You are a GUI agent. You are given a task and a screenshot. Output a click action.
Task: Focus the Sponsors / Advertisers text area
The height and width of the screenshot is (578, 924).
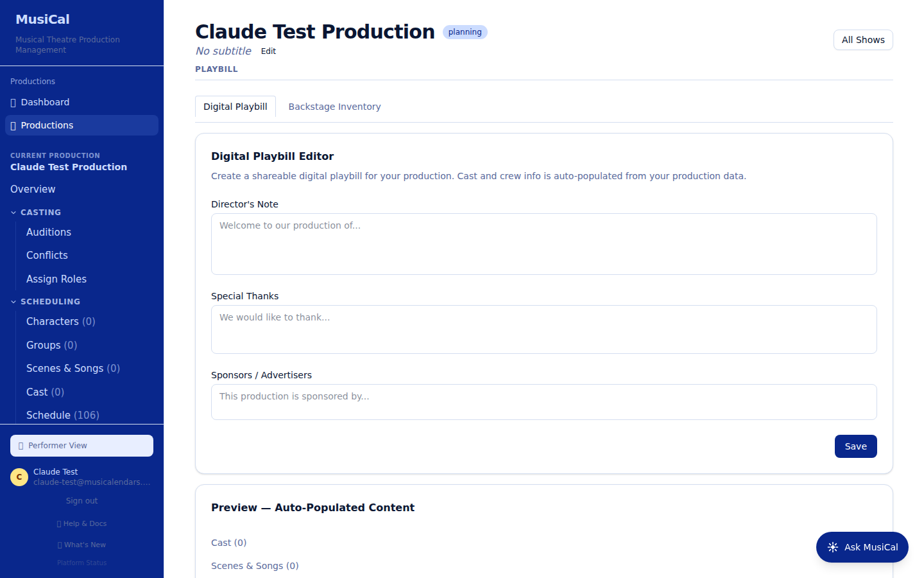[x=544, y=402]
